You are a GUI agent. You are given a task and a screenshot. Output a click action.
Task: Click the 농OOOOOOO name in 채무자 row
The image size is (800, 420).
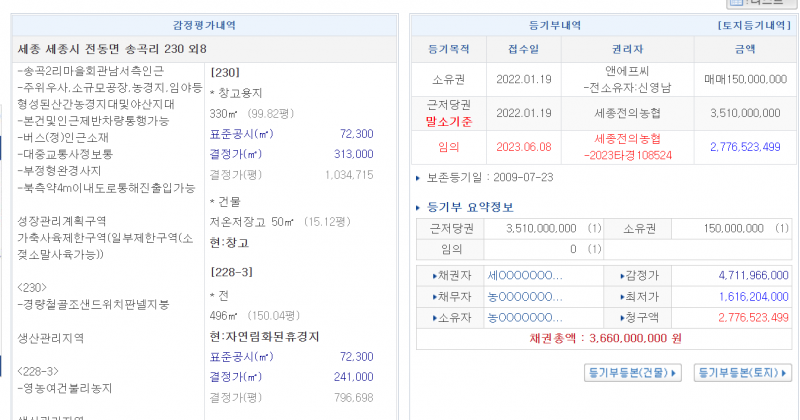coord(524,296)
